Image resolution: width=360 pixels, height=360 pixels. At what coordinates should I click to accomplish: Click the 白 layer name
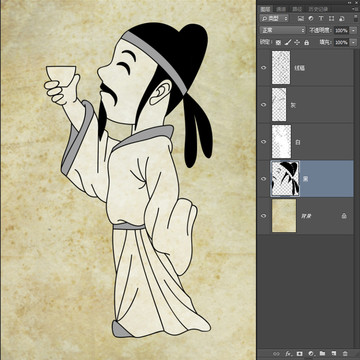point(298,142)
